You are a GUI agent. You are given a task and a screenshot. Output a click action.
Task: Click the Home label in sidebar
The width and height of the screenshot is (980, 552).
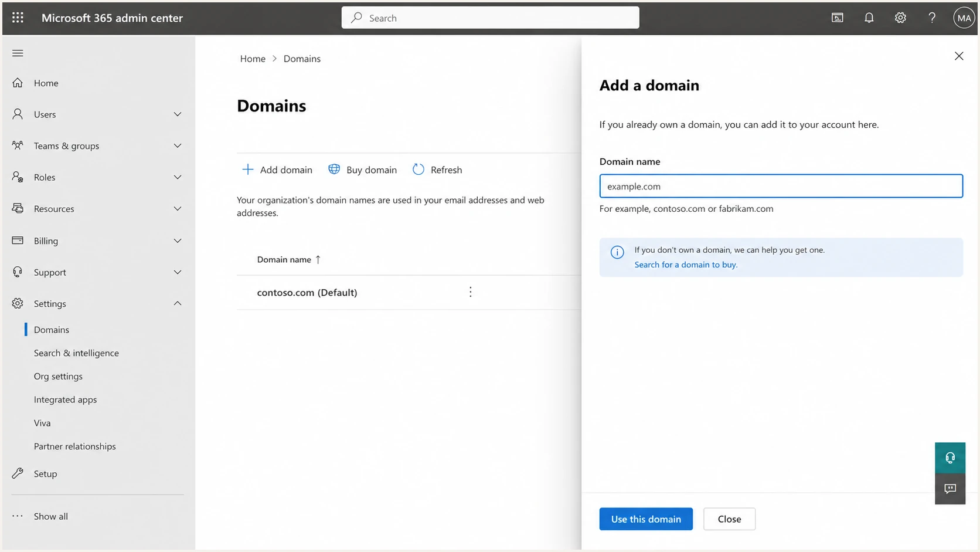click(x=46, y=83)
